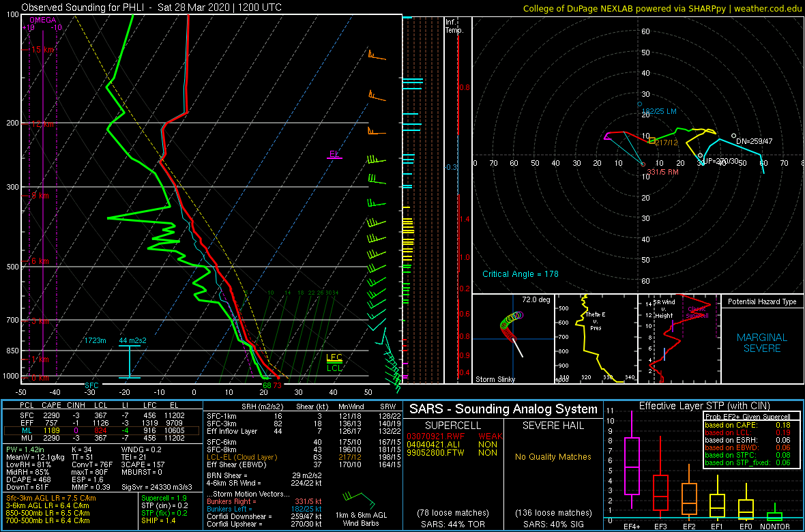Click the yellow LFC marker on the skew-T
The image size is (805, 532).
tap(334, 357)
